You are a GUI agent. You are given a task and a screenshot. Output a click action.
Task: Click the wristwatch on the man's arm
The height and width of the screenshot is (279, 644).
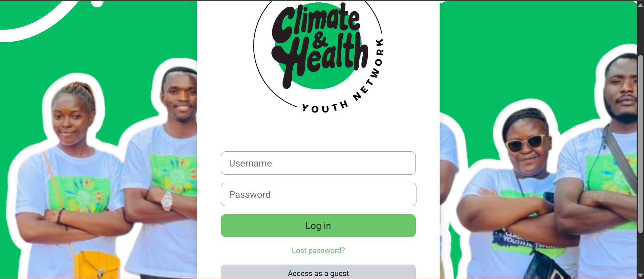coord(167,201)
